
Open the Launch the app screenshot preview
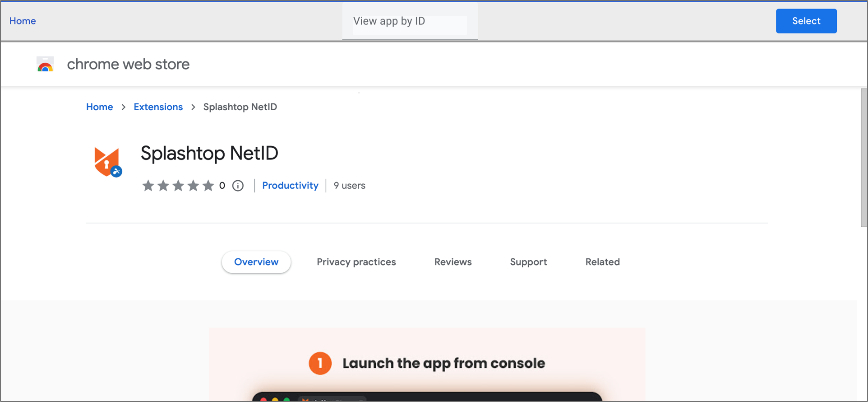click(427, 365)
